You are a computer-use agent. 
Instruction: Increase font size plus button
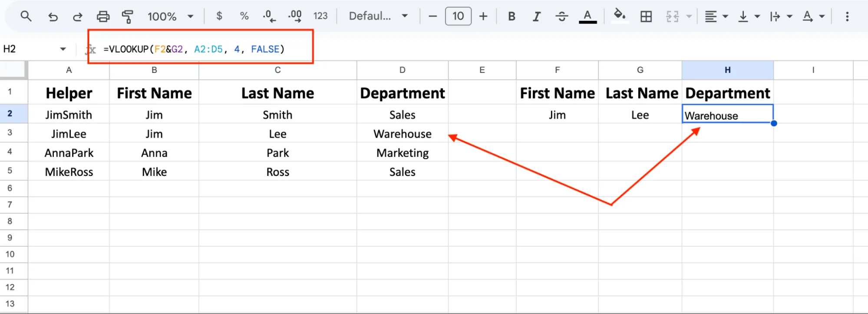pyautogui.click(x=483, y=17)
